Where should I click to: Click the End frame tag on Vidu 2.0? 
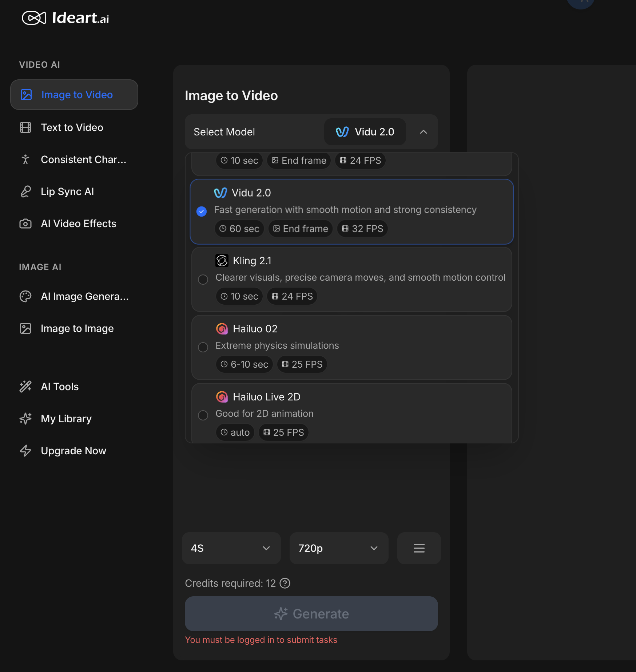(x=301, y=229)
